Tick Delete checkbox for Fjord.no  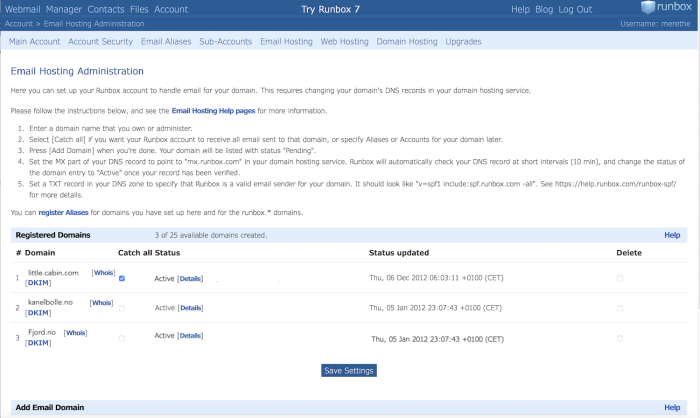pos(620,339)
